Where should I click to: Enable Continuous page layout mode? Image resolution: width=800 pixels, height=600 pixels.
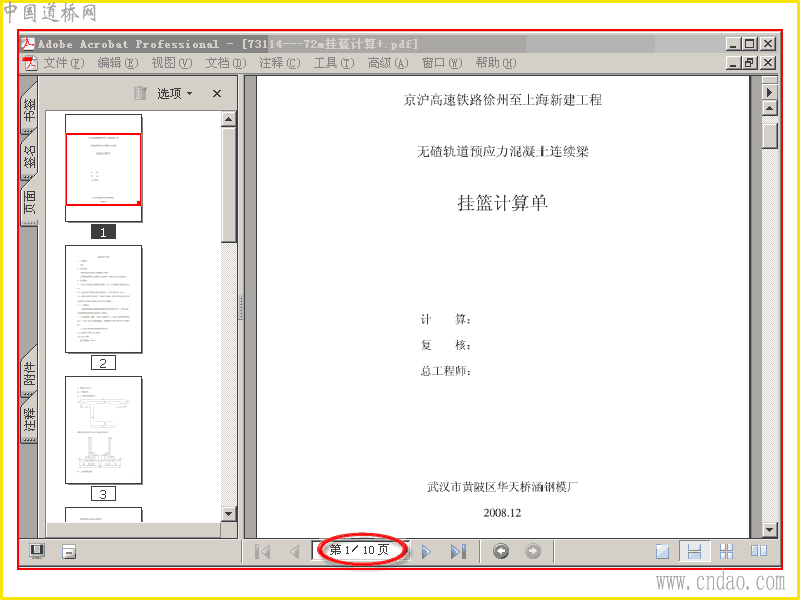click(x=694, y=551)
